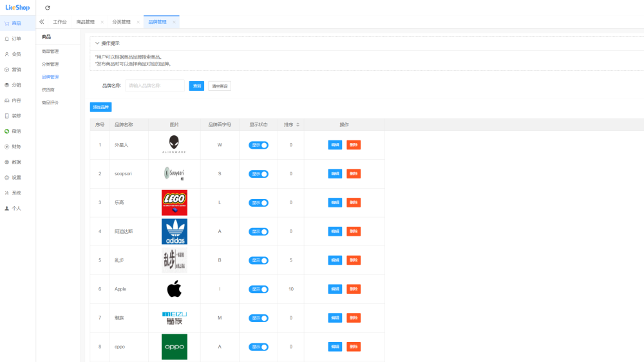Open 商品管理 in submenu
644x362 pixels.
point(50,52)
